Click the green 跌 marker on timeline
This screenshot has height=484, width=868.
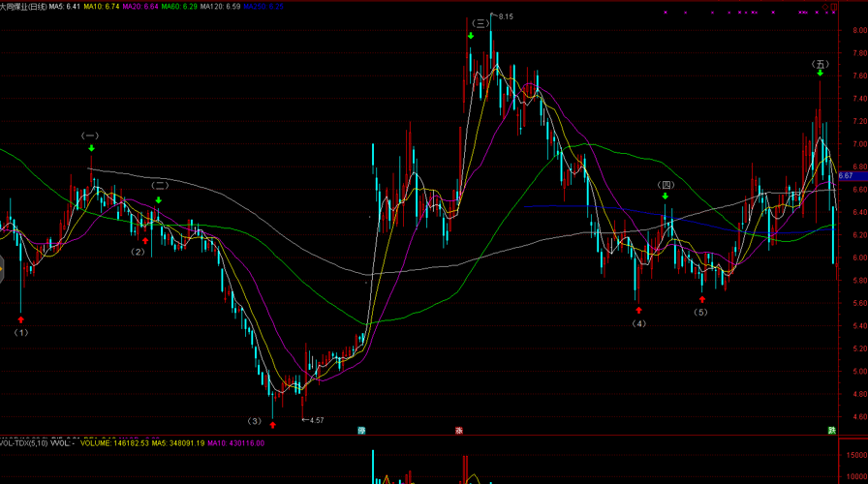(831, 431)
